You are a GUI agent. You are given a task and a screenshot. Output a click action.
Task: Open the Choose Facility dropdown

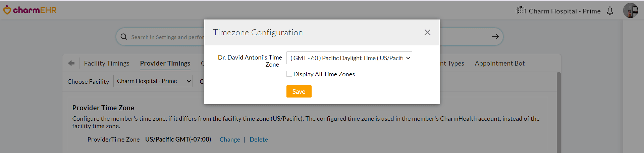[153, 81]
